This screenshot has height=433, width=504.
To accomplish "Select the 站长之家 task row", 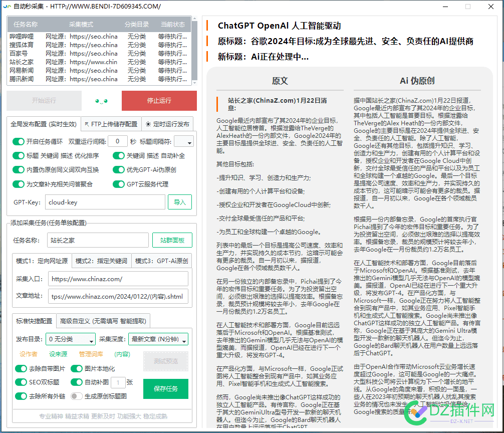I will click(x=99, y=62).
